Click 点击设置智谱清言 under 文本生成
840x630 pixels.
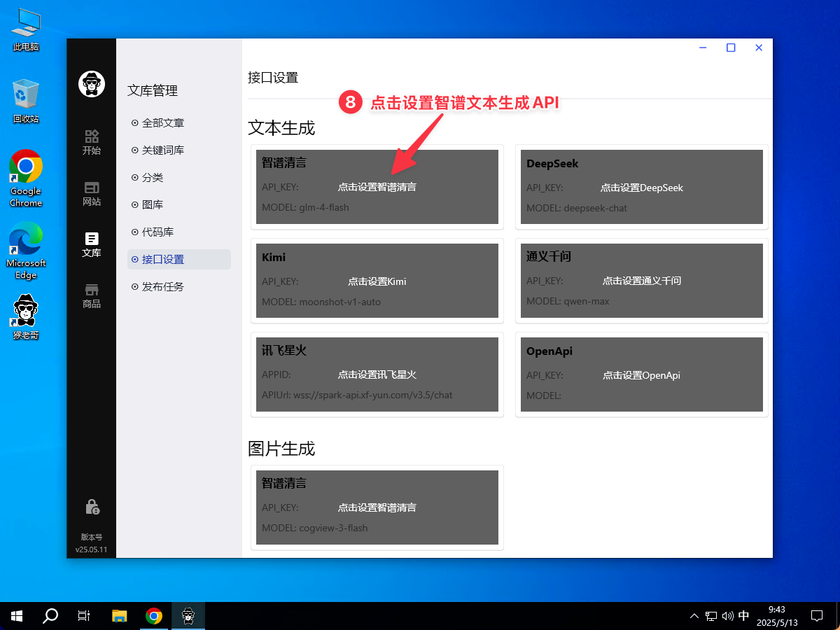click(377, 188)
